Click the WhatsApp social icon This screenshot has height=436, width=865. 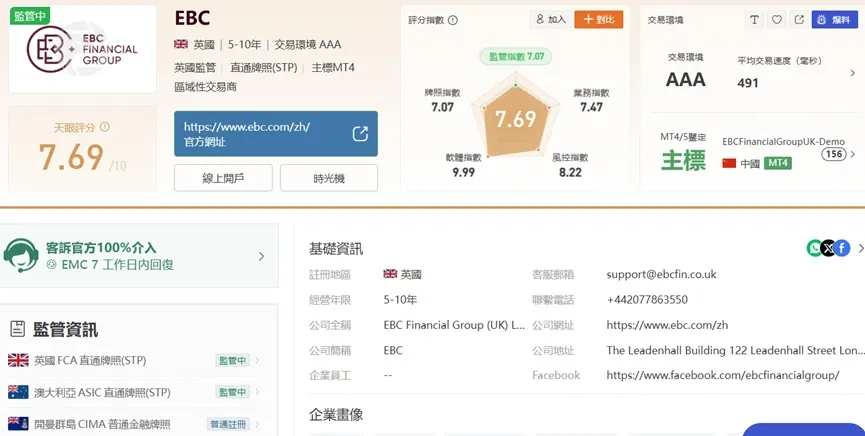click(x=814, y=248)
